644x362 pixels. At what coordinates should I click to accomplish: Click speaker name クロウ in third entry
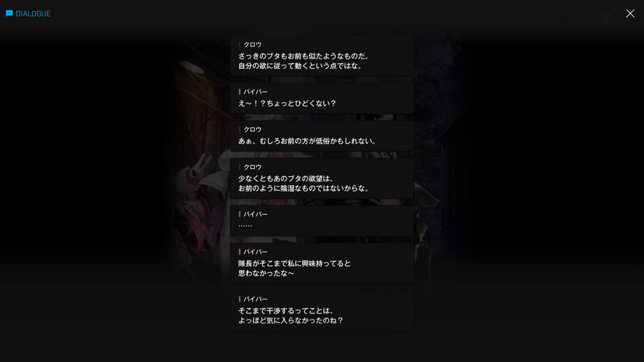(253, 129)
